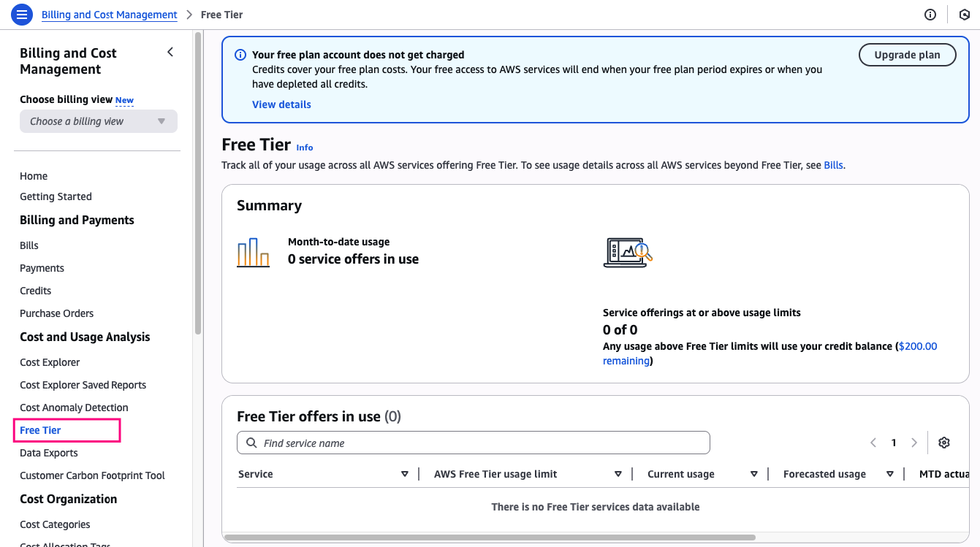Sort by the Service column

coord(404,474)
